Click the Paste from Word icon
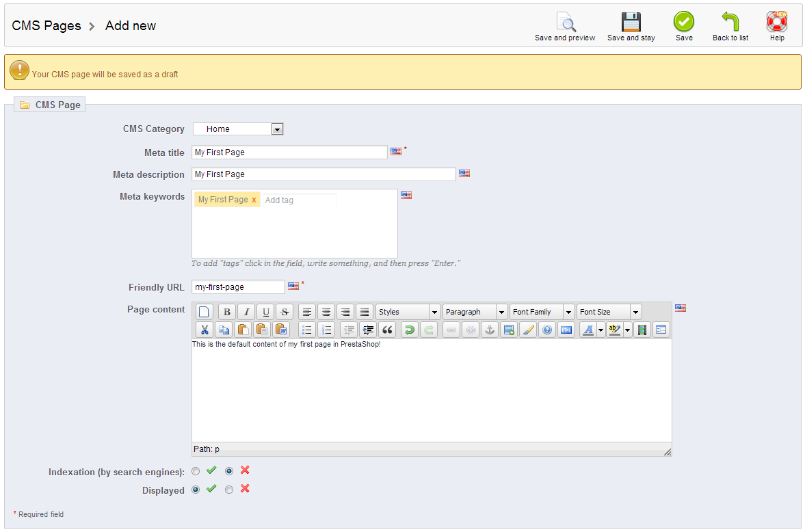Image resolution: width=805 pixels, height=532 pixels. [x=281, y=329]
